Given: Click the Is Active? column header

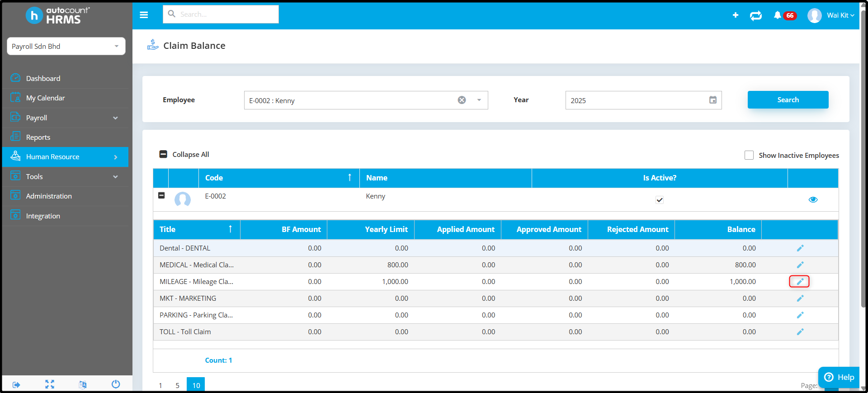Looking at the screenshot, I should [660, 178].
